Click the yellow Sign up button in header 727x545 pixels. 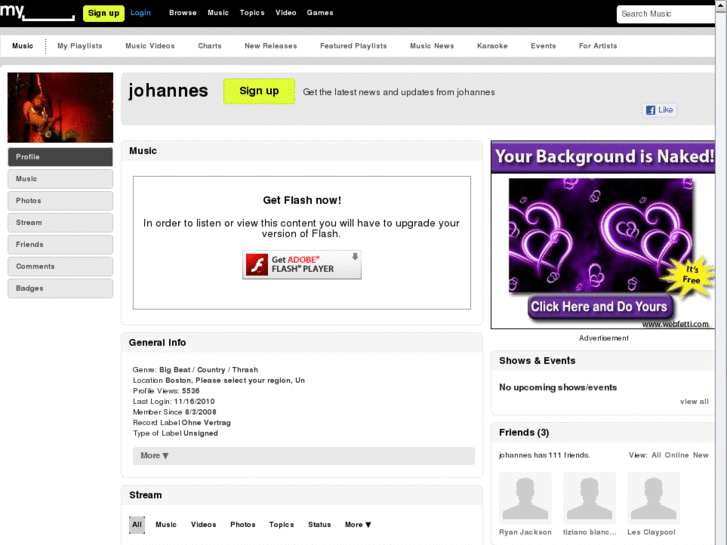(103, 13)
